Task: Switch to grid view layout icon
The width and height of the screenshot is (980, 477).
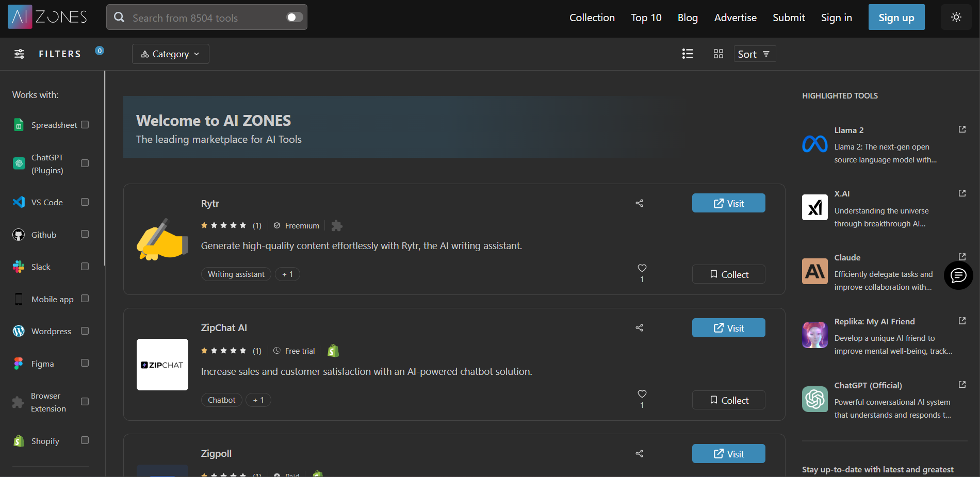Action: point(718,54)
